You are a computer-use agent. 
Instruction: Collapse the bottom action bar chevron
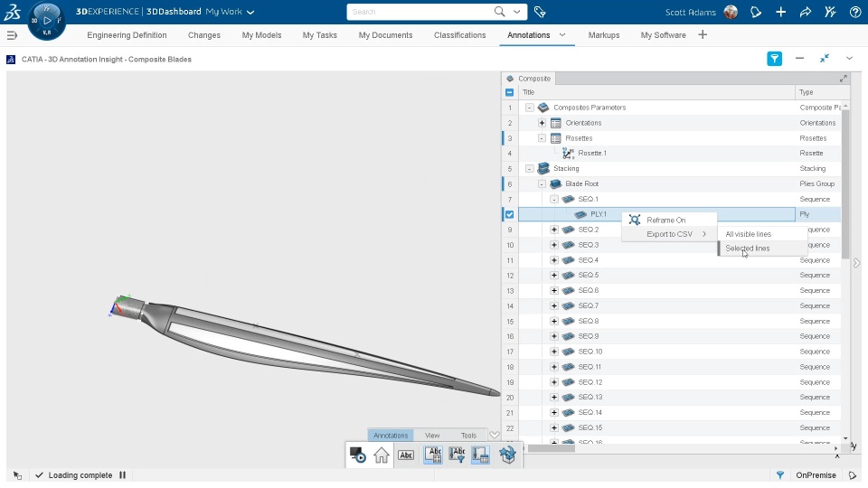click(495, 435)
